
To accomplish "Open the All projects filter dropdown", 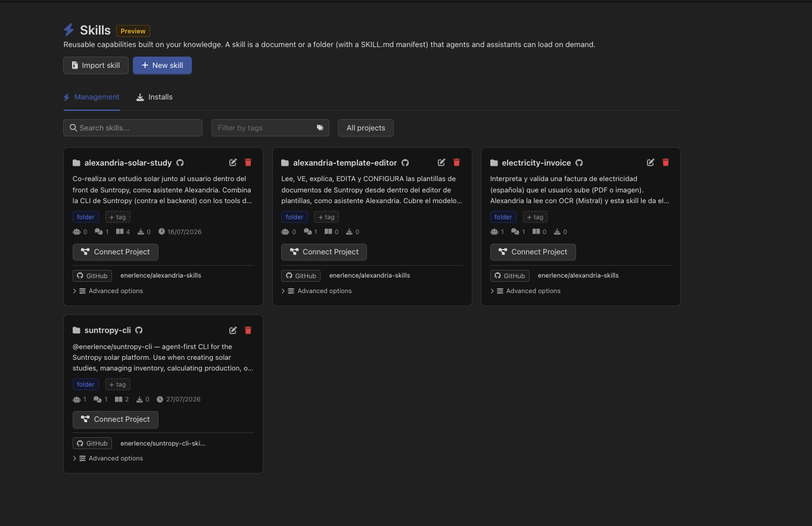I will click(366, 127).
